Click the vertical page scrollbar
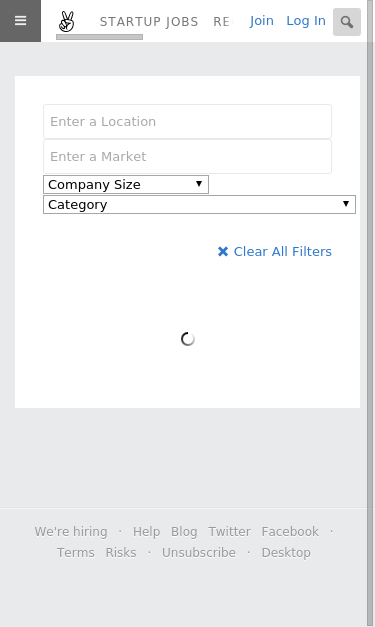The width and height of the screenshot is (375, 627). pyautogui.click(x=371, y=314)
